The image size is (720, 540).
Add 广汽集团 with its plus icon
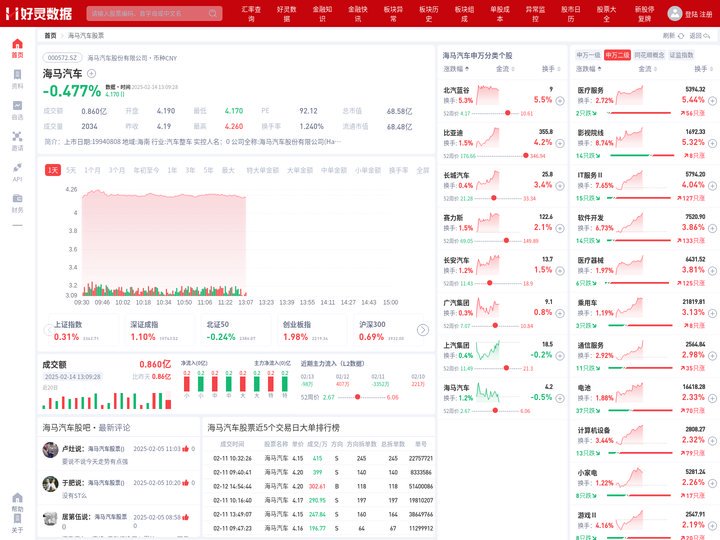(560, 313)
